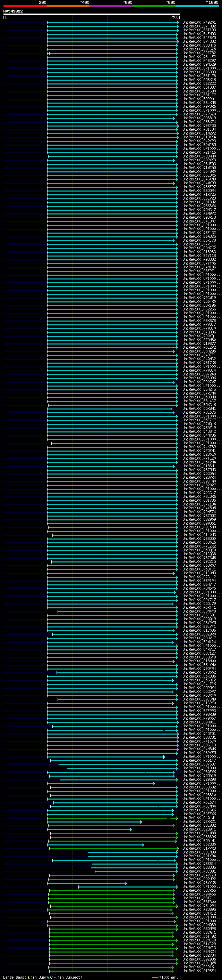The height and width of the screenshot is (980, 222).
Task: Open hit UniRef100_B6TI93
Action: coord(199,30)
